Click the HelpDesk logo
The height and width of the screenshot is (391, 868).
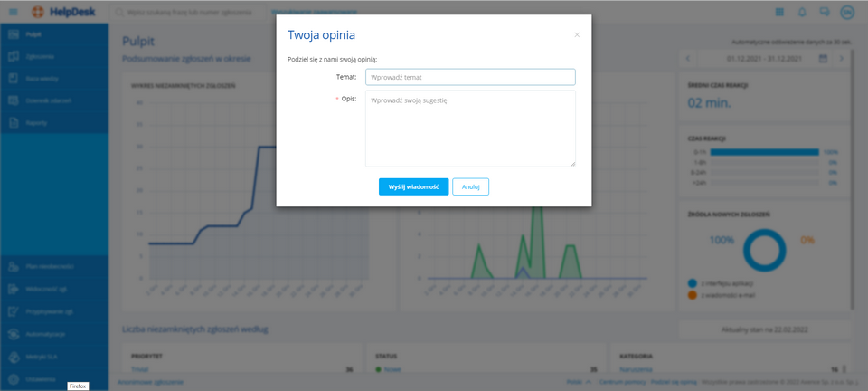click(63, 12)
